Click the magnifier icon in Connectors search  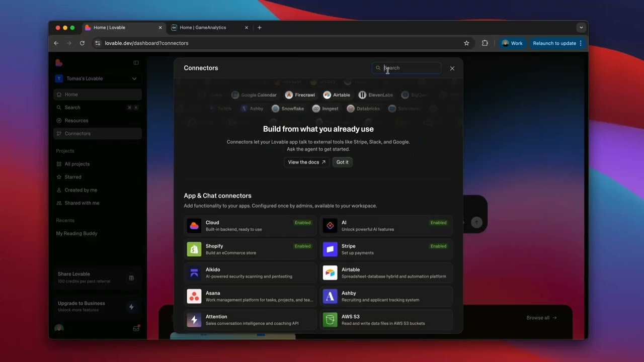378,68
